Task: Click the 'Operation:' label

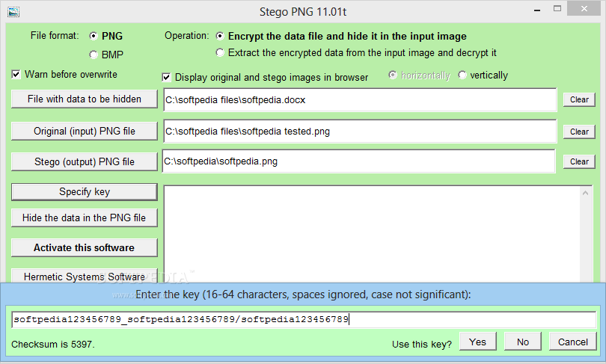Action: 187,36
